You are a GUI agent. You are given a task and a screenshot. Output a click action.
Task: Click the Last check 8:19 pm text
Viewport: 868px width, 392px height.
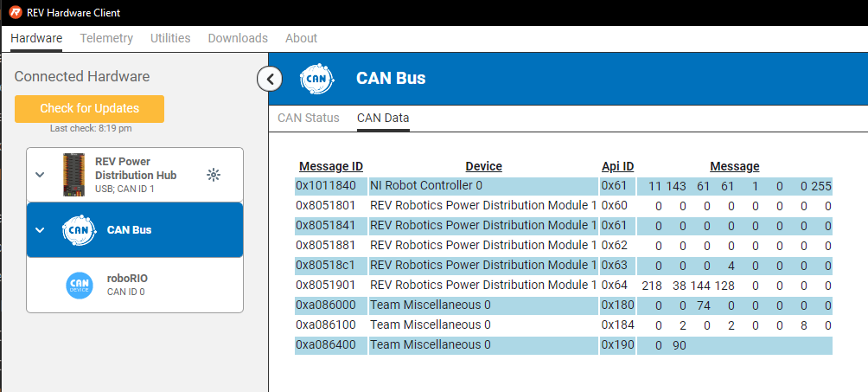tap(91, 129)
